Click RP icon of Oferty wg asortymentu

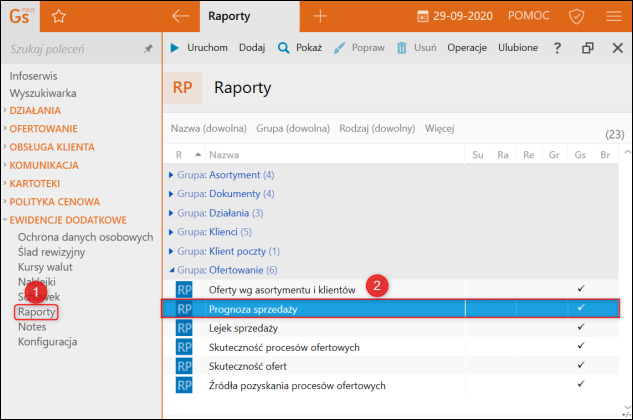[x=184, y=290]
